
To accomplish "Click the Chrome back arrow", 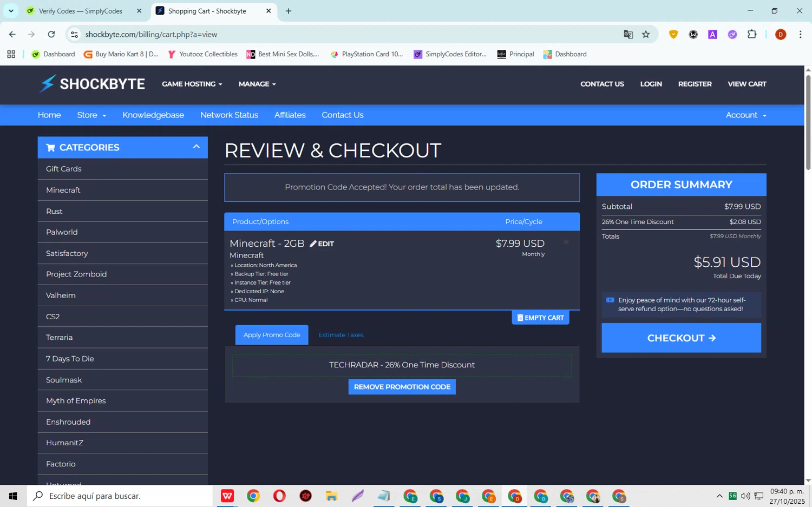I will pyautogui.click(x=12, y=34).
